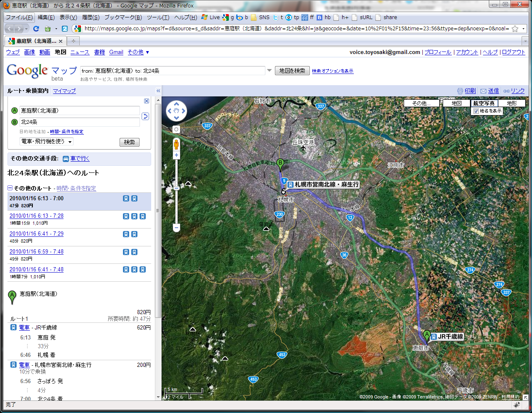
Task: Click the zoom slider handle
Action: point(177,188)
